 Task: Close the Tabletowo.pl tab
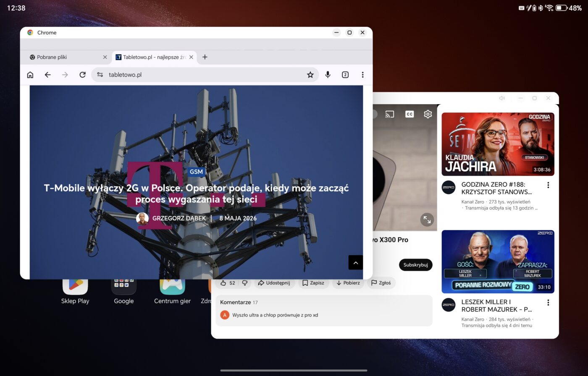pyautogui.click(x=191, y=57)
